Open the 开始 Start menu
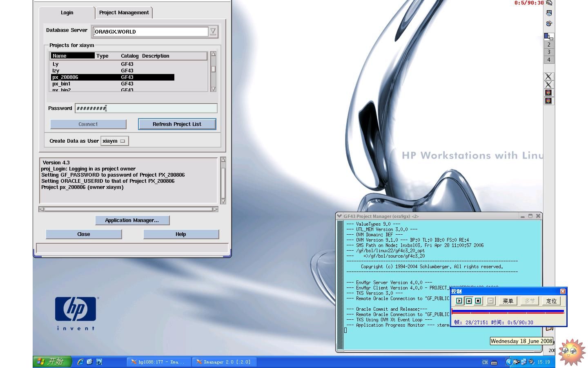 coord(52,361)
